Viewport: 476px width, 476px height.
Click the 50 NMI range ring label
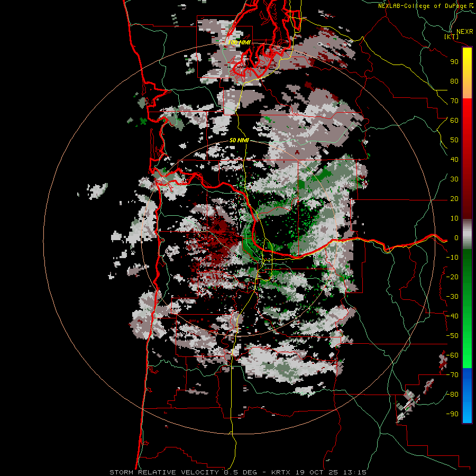[239, 140]
